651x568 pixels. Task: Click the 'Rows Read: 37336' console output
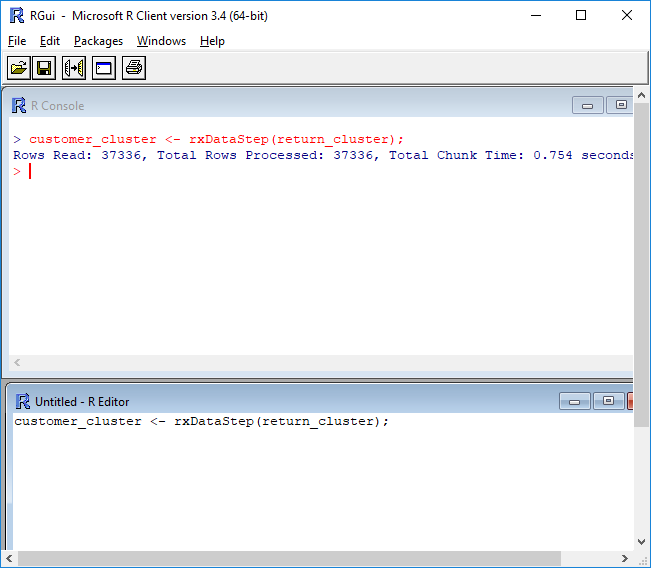pos(78,155)
